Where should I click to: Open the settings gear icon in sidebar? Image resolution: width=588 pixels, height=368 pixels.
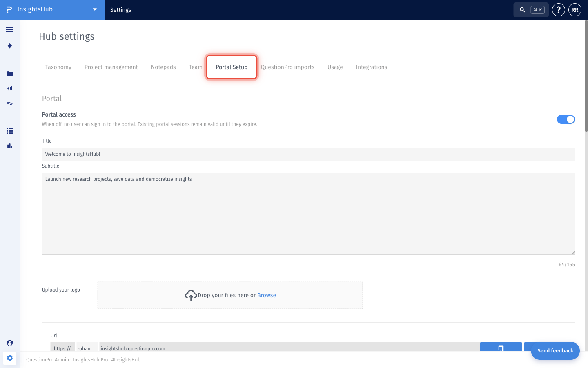(10, 358)
